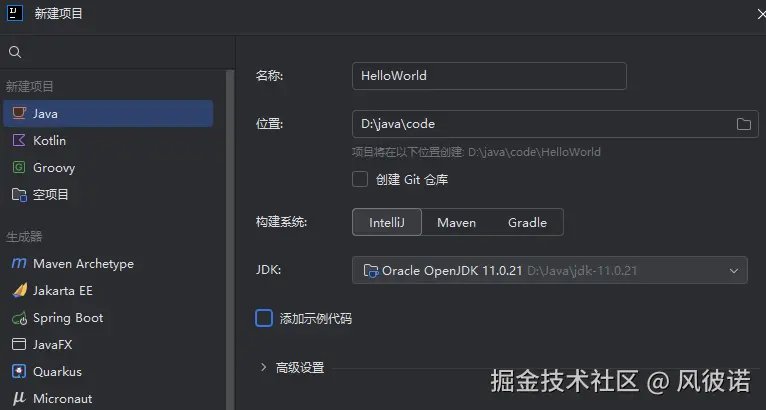The image size is (766, 410).
Task: Pick the Spring Boot generator
Action: point(108,318)
